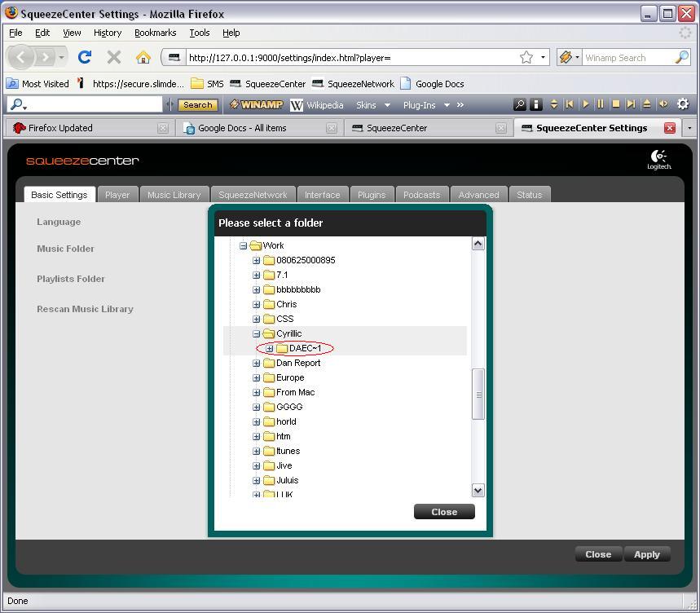Viewport: 700px width, 613px height.
Task: Switch to the Podcasts settings tab
Action: click(x=421, y=195)
